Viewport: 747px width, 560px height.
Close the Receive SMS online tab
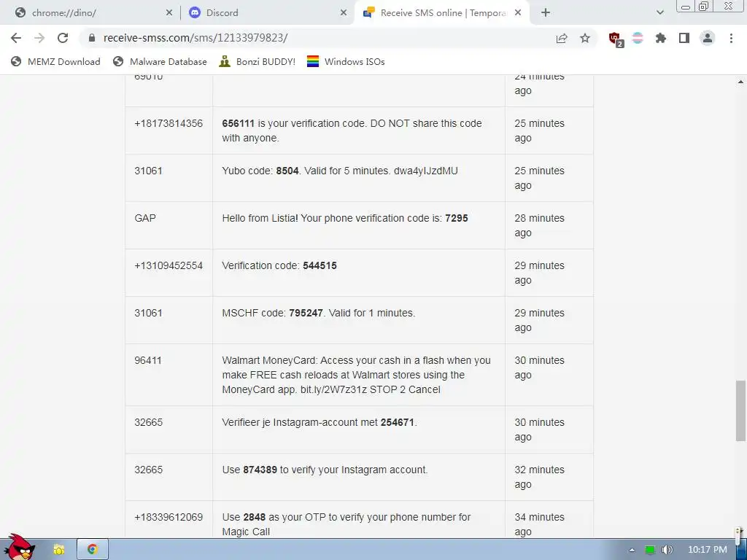point(519,13)
